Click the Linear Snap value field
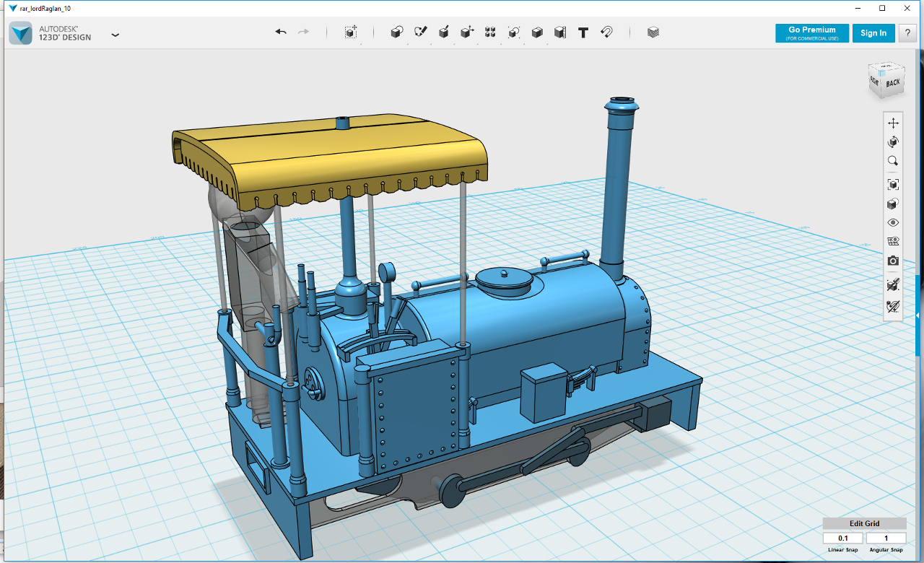Screen dimensions: 924x563 pyautogui.click(x=843, y=538)
